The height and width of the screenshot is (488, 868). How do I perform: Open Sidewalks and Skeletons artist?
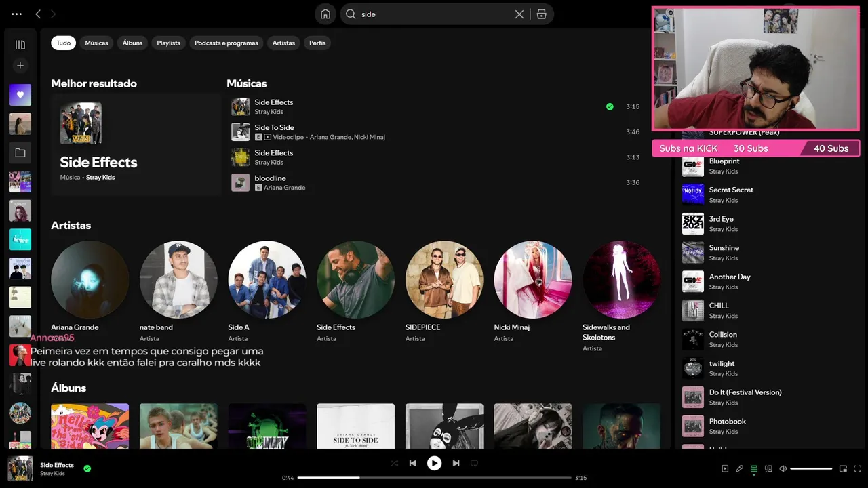(x=622, y=280)
